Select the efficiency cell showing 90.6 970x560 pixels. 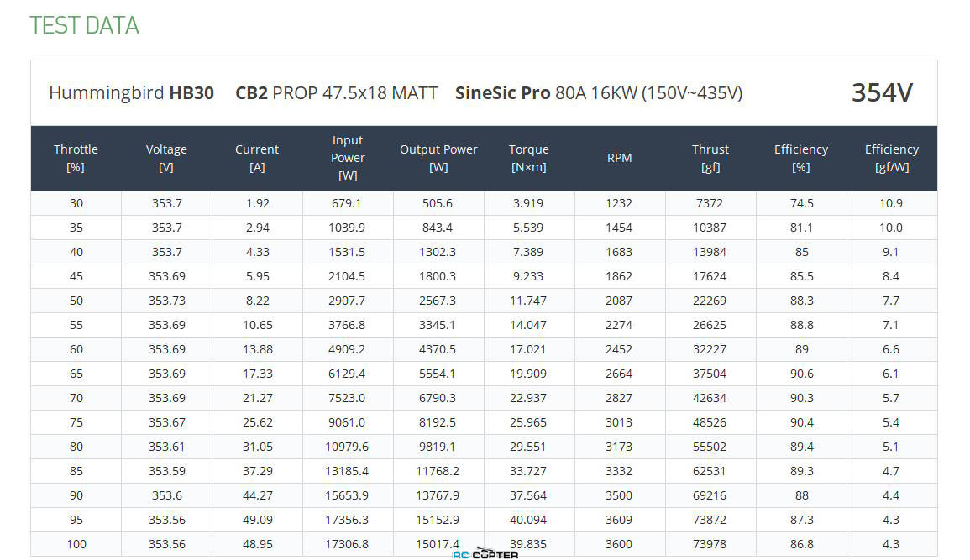(801, 374)
